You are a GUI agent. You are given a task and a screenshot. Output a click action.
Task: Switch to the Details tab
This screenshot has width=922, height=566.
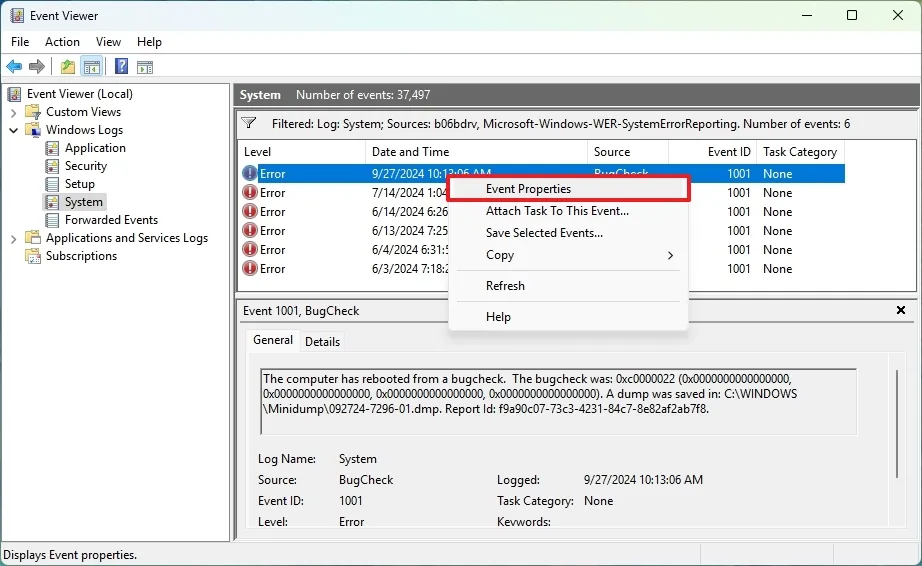pos(322,342)
